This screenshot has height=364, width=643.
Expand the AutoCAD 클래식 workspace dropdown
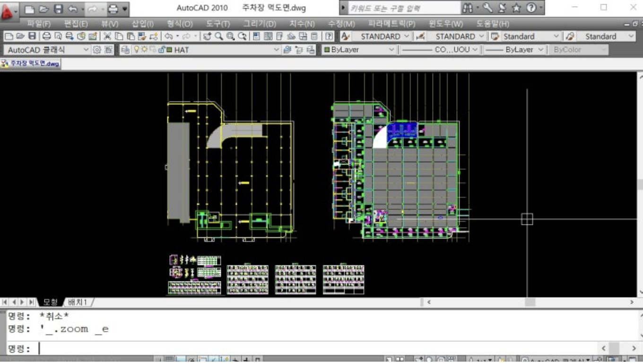86,50
